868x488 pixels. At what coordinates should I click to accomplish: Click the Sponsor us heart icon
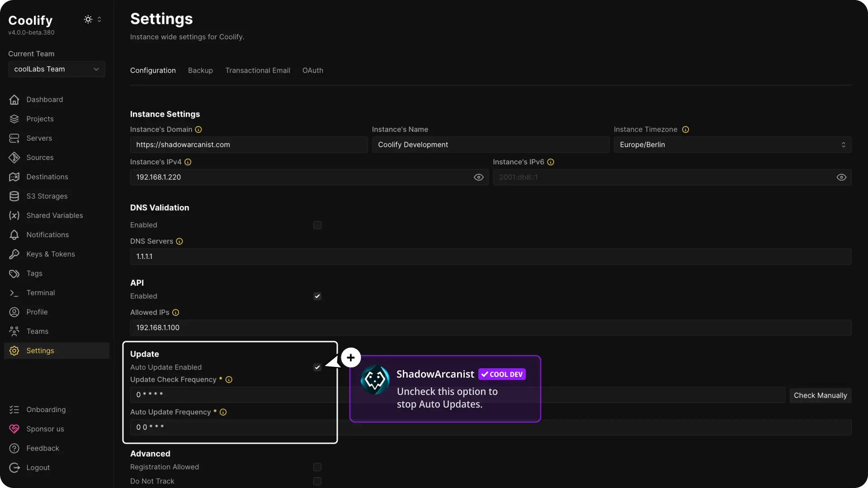(x=14, y=429)
